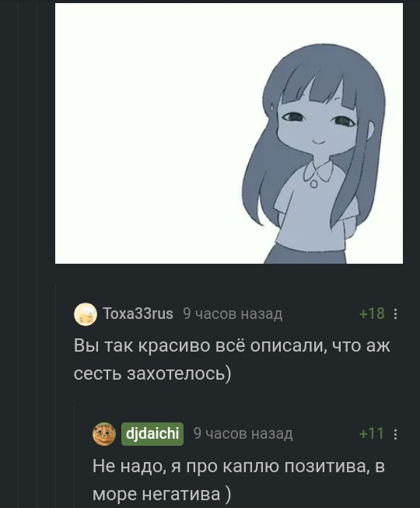Viewport: 420px width, 508px height.
Task: Collapse branch via line beside djdaichi reply
Action: click(75, 457)
